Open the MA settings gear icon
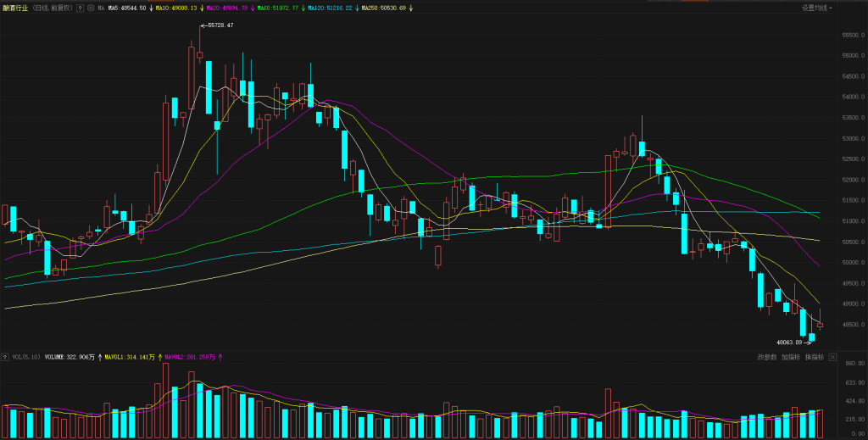This screenshot has height=440, width=868. coord(91,8)
